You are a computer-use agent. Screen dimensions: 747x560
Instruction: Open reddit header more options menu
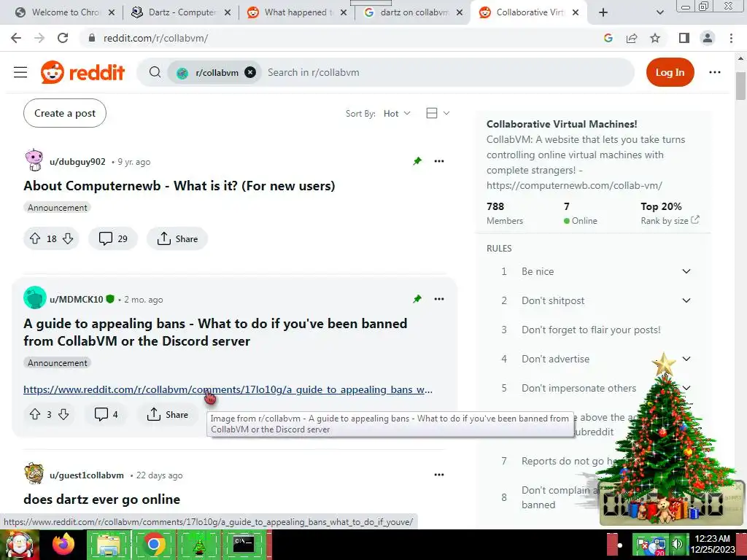click(715, 72)
